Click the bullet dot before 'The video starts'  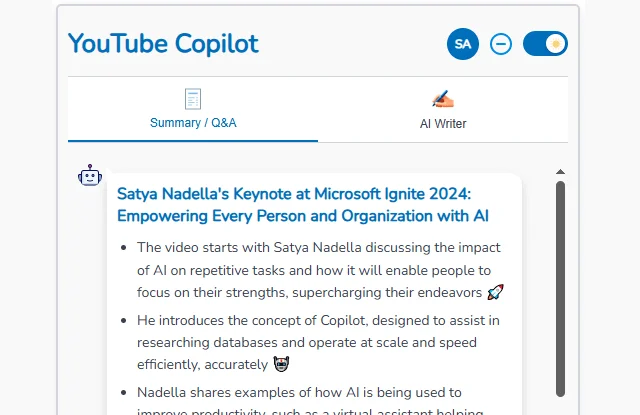122,248
